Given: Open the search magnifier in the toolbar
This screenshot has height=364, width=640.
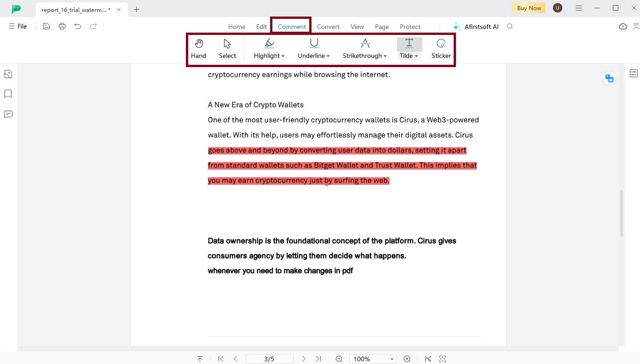Looking at the screenshot, I should click(510, 26).
